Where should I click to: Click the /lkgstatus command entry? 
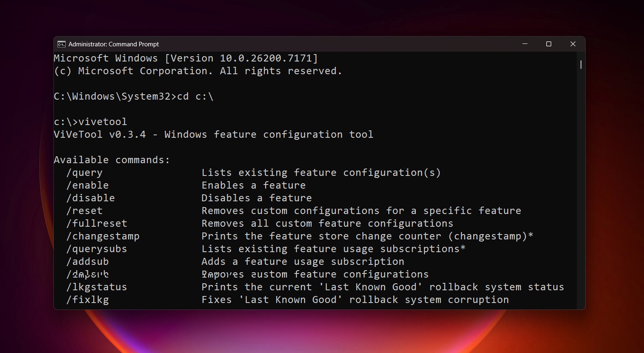click(97, 287)
